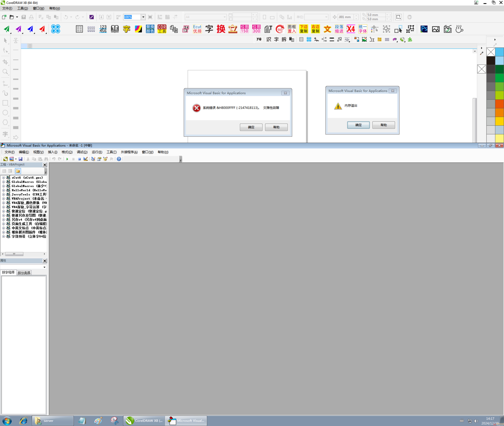Open the A4 page size dropdown
Viewport: 504px width, 426px height.
click(x=224, y=17)
